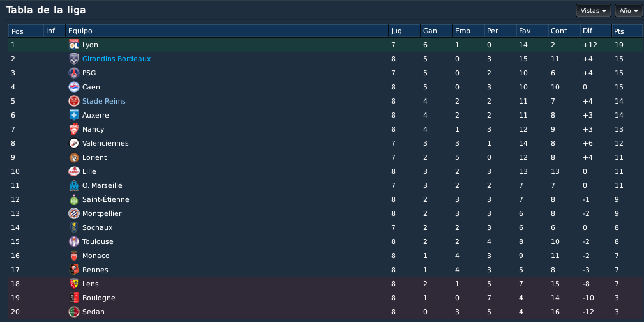Click the Montpellier club badge
This screenshot has width=644, height=322.
[74, 213]
